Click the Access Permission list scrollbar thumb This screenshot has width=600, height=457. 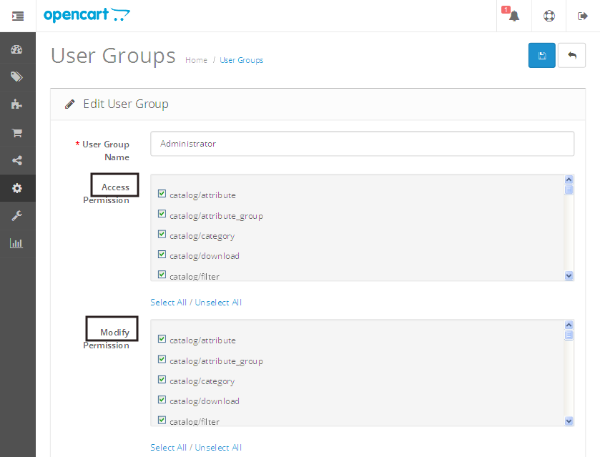tap(569, 189)
